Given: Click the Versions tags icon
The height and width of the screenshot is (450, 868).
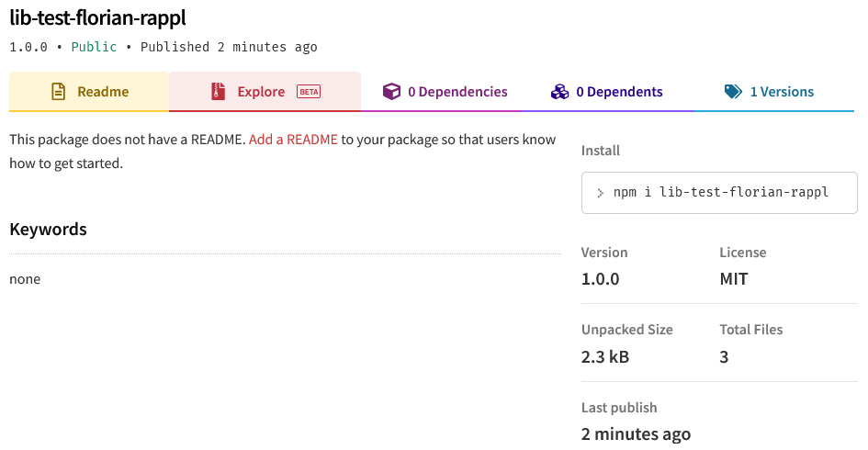Looking at the screenshot, I should tap(733, 91).
